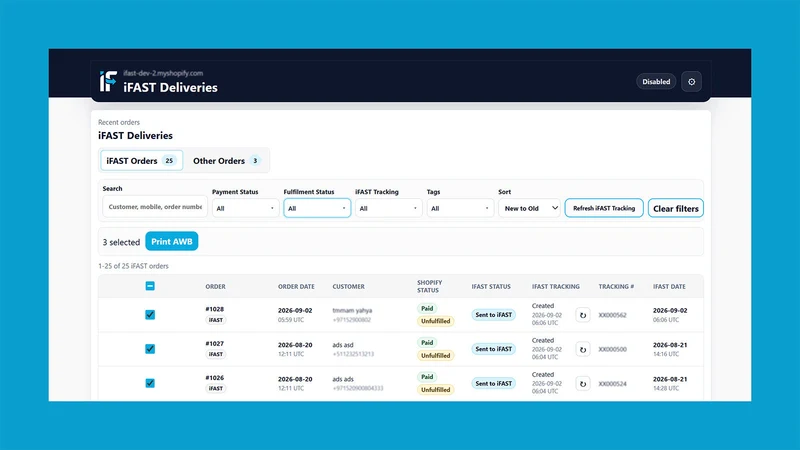
Task: Click the iFAST tag under order #1028
Action: click(x=215, y=320)
